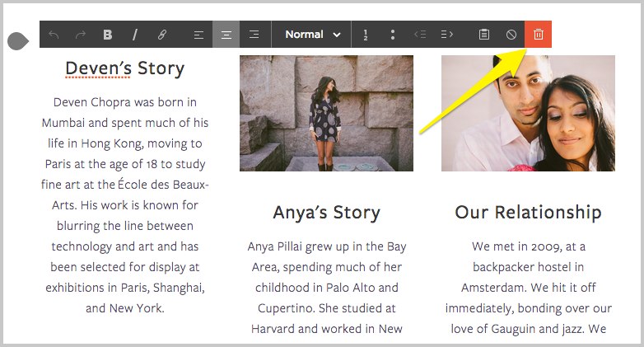The width and height of the screenshot is (644, 347).
Task: Click the paragraph beginning "We met in 2009"
Action: pos(528,288)
